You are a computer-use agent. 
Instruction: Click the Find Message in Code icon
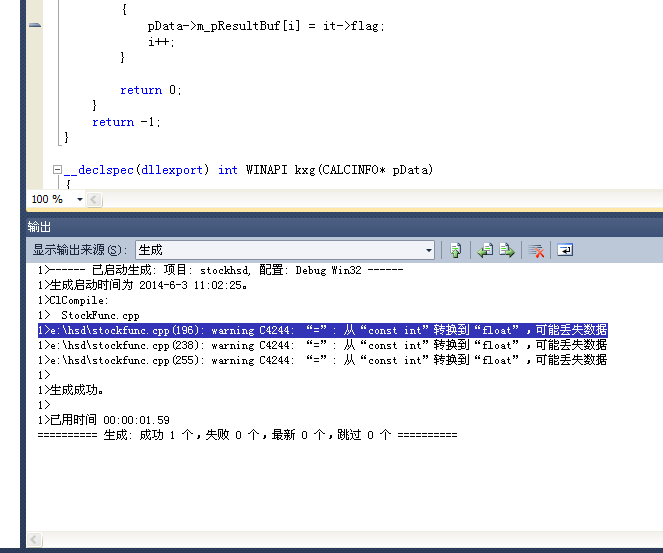click(x=455, y=250)
